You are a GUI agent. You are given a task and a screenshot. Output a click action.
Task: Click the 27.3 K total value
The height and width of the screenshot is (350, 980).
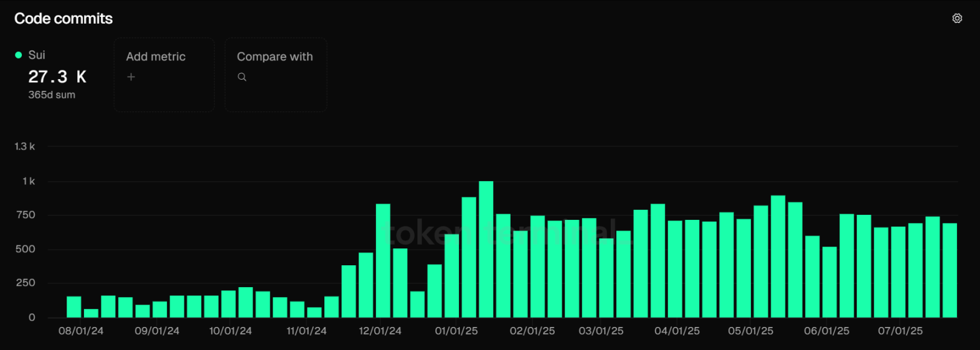coord(57,77)
